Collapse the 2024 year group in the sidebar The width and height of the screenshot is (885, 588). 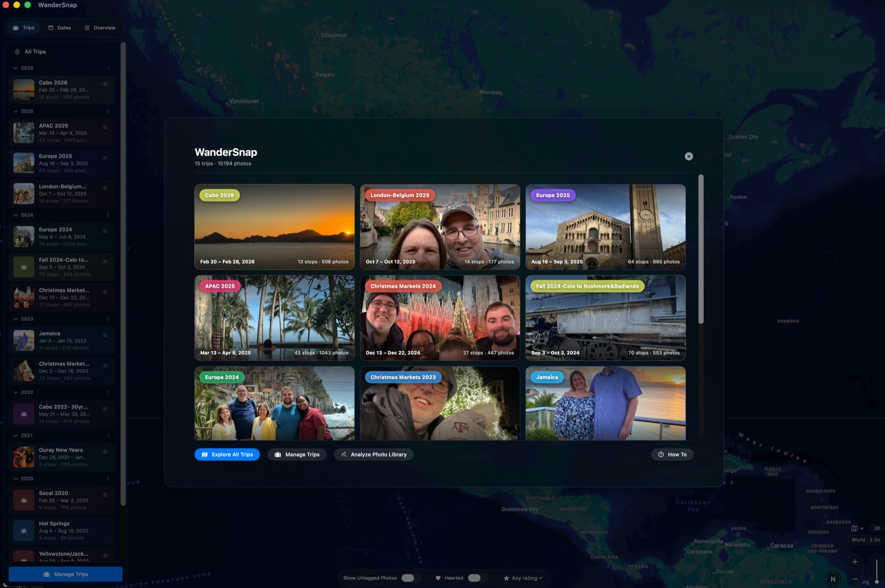pyautogui.click(x=16, y=215)
